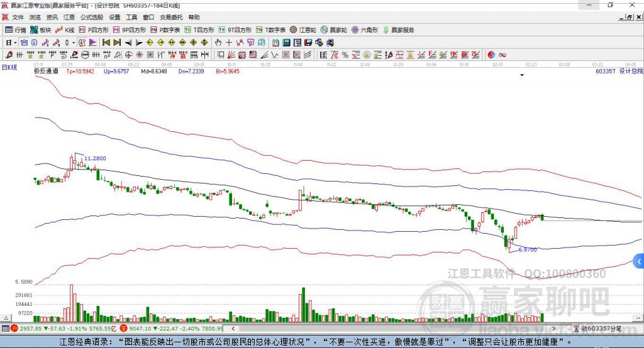Viewport: 644px width, 348px height.
Task: Click the Dn=7.2339 indicator value
Action: coord(191,72)
